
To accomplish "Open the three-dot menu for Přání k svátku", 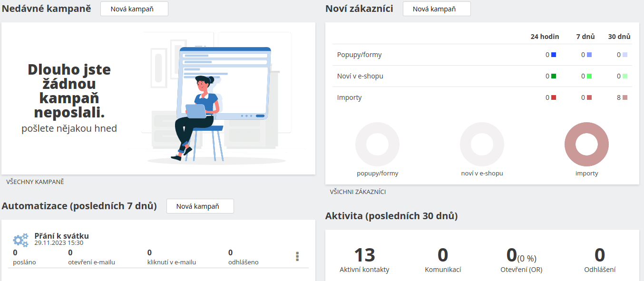I will [x=297, y=256].
